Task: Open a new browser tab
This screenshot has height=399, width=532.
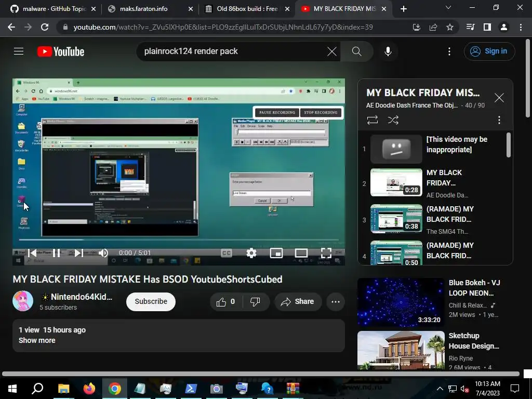Action: (x=403, y=9)
